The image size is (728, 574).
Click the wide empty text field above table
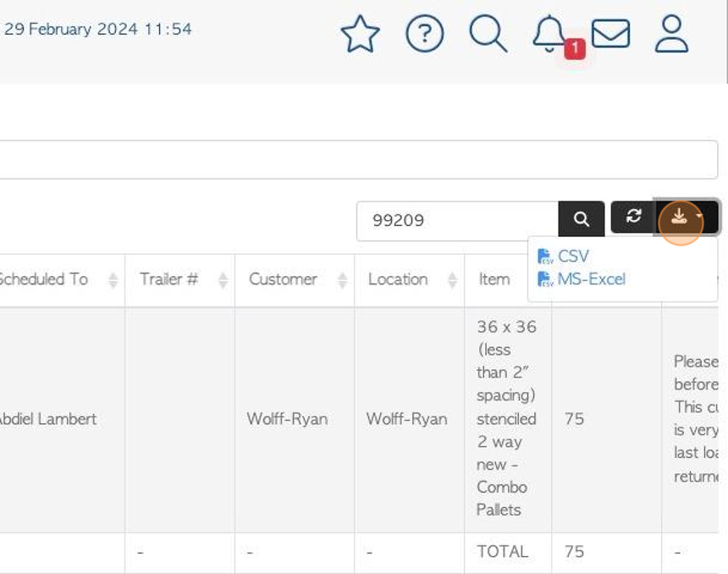pos(357,159)
